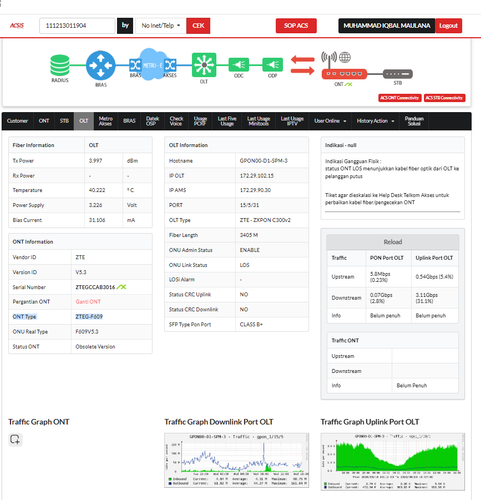Click the Bias Current value 31.106

(x=97, y=220)
